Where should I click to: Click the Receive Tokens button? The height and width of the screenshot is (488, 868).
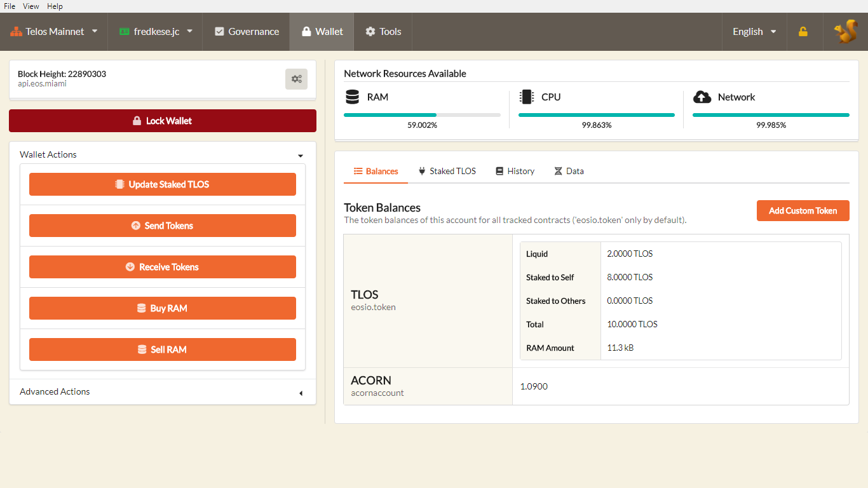point(163,267)
